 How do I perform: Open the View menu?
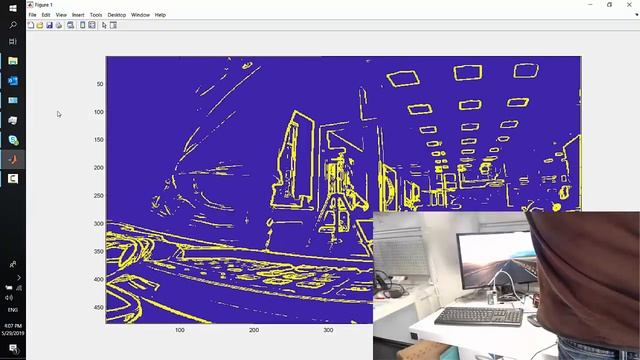61,15
